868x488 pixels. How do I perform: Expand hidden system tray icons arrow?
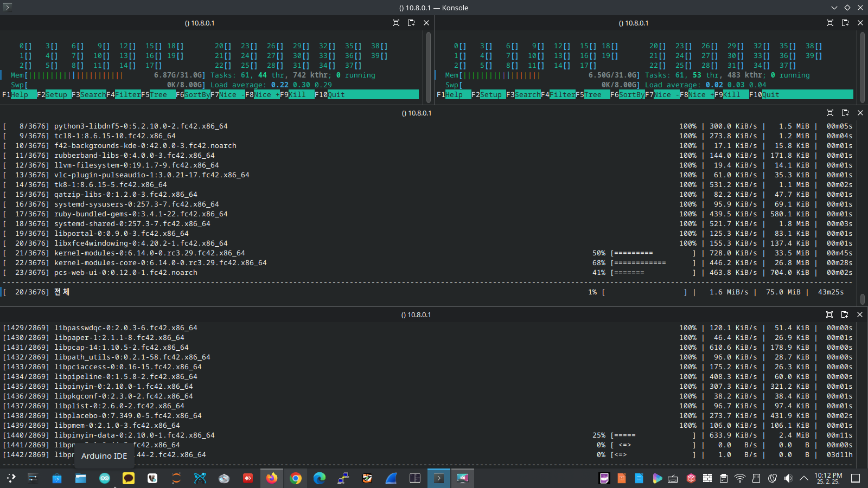click(x=804, y=478)
